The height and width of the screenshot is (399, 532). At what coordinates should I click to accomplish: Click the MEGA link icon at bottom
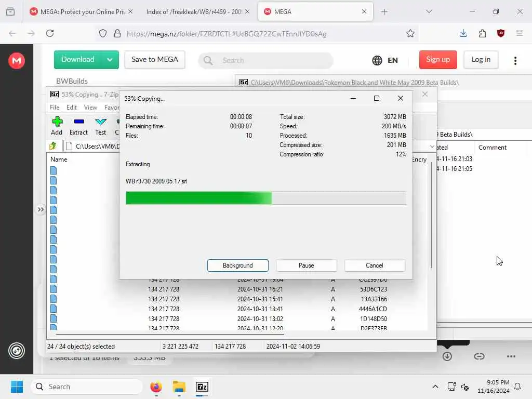coord(479,356)
